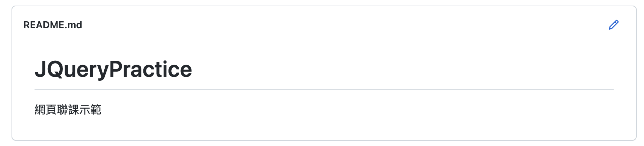Click the 網頁聯課示範 description text
This screenshot has width=644, height=146.
[x=68, y=110]
